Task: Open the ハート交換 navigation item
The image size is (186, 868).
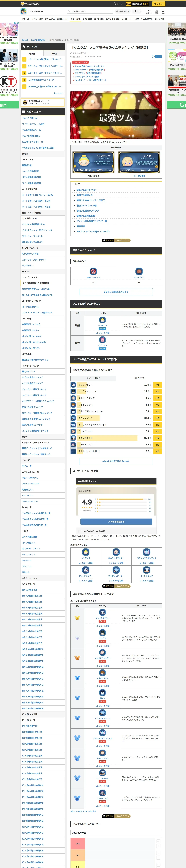Action: (134, 19)
